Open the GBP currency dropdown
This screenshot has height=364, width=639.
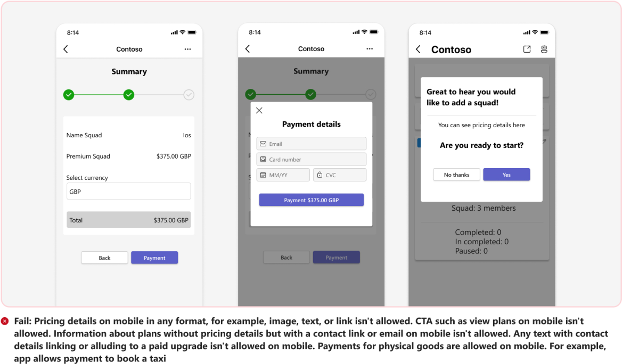coord(128,191)
